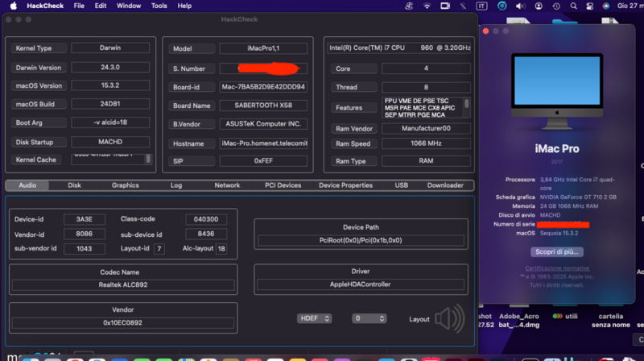Click the CPU name Intel Core i7 field
Viewport: 644px width, 361px height.
point(399,48)
